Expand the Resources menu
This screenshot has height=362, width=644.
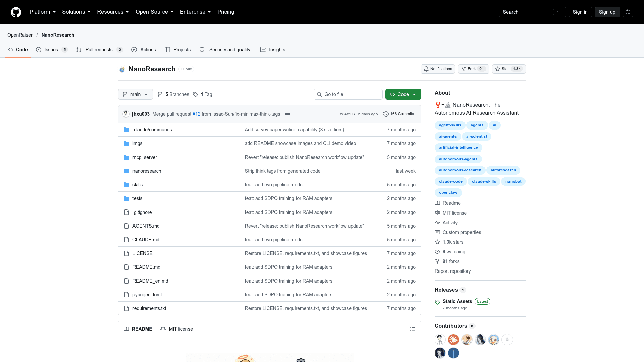(113, 12)
